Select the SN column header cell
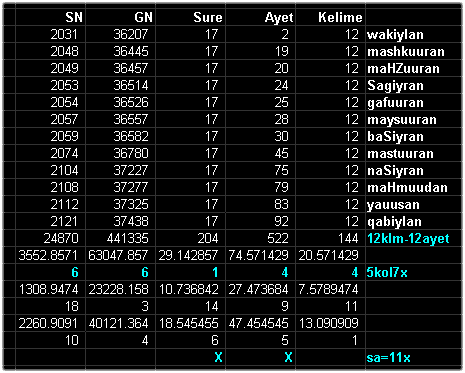 pos(50,17)
